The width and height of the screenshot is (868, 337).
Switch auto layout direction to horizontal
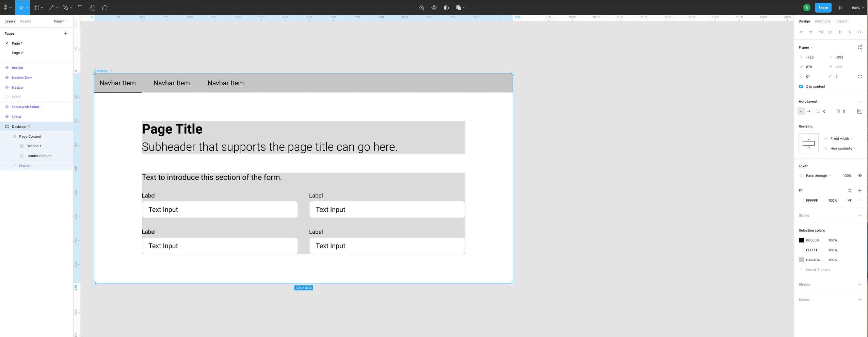808,111
